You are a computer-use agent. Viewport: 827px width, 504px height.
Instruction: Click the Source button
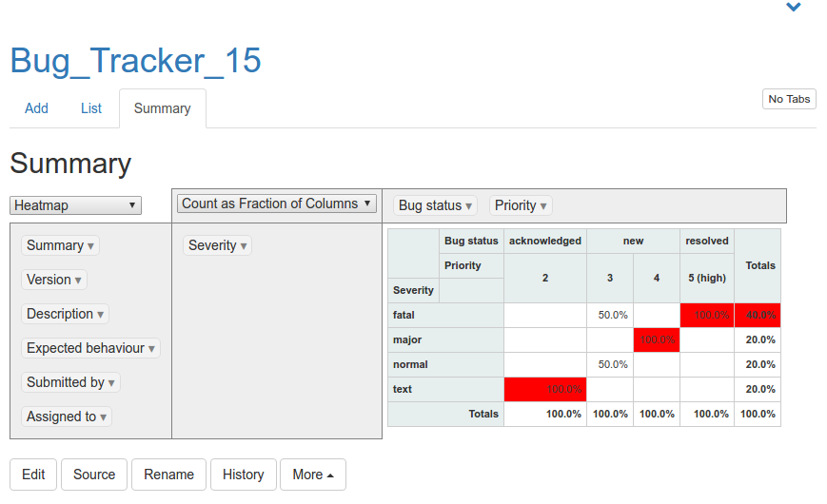(x=94, y=475)
